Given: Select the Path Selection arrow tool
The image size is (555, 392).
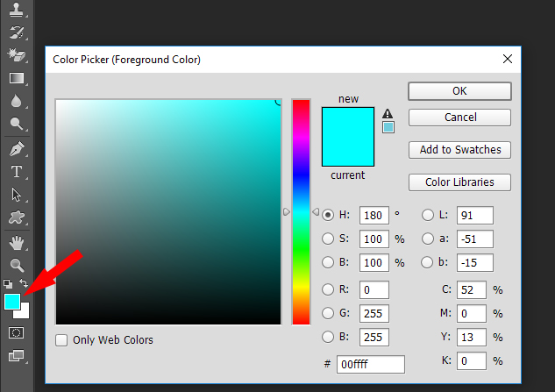Looking at the screenshot, I should coord(16,195).
